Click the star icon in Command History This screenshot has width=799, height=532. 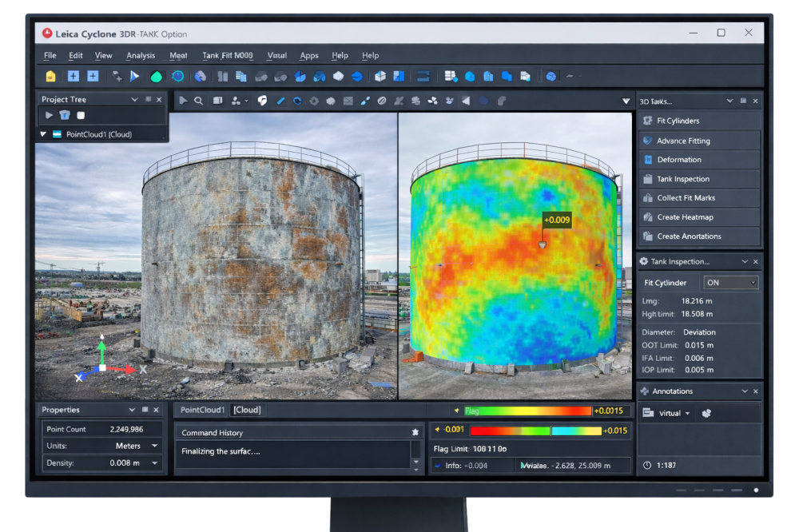click(x=415, y=432)
